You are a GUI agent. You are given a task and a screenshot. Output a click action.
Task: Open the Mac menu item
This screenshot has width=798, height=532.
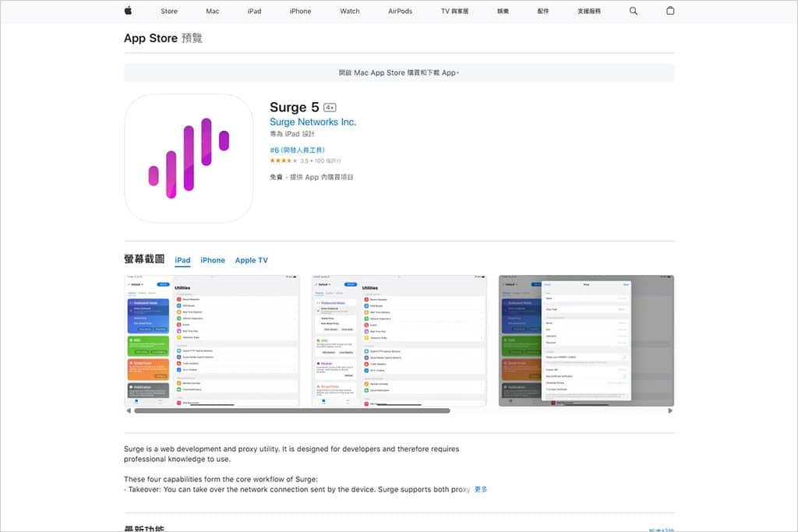tap(212, 11)
